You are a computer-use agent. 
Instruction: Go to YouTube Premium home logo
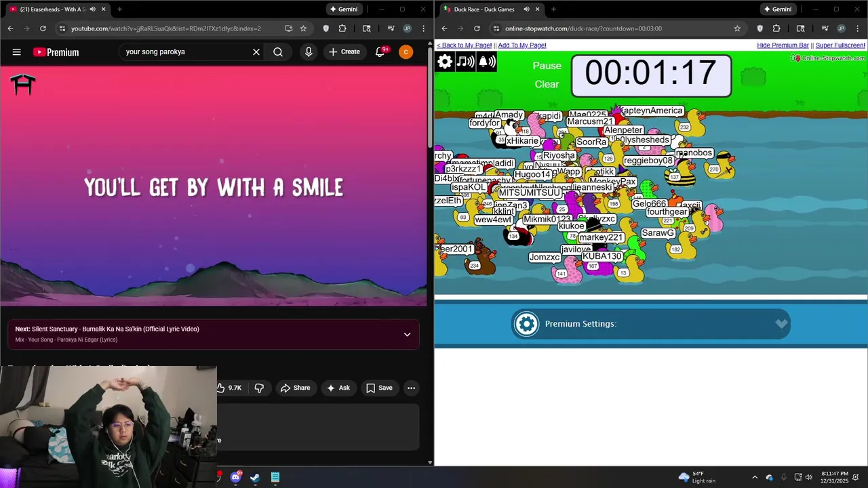coord(56,52)
